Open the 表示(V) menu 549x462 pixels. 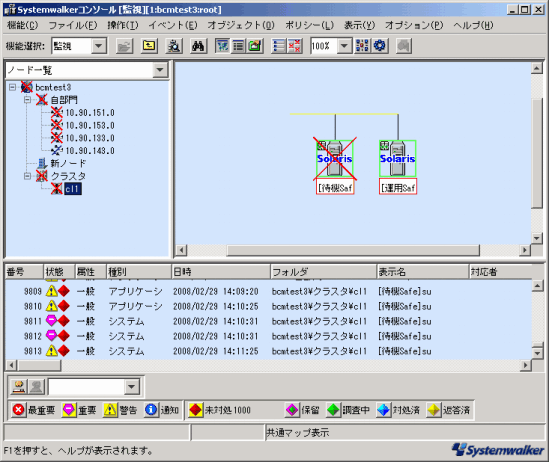[359, 25]
